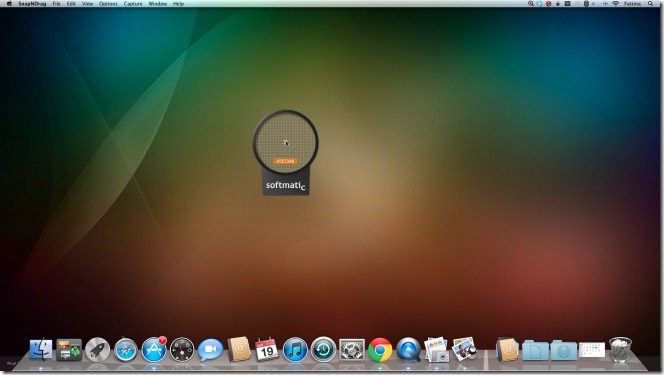Viewport: 664px width, 375px height.
Task: Open the View menu
Action: click(x=87, y=3)
